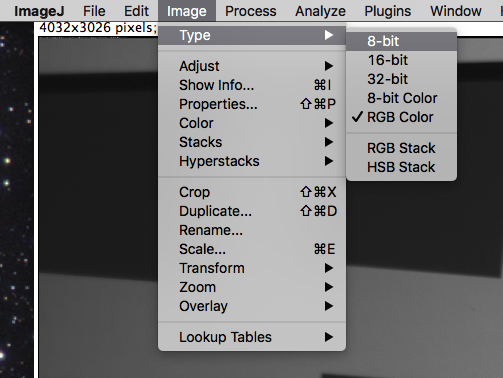
Task: Select 8-bit image type
Action: click(x=401, y=41)
